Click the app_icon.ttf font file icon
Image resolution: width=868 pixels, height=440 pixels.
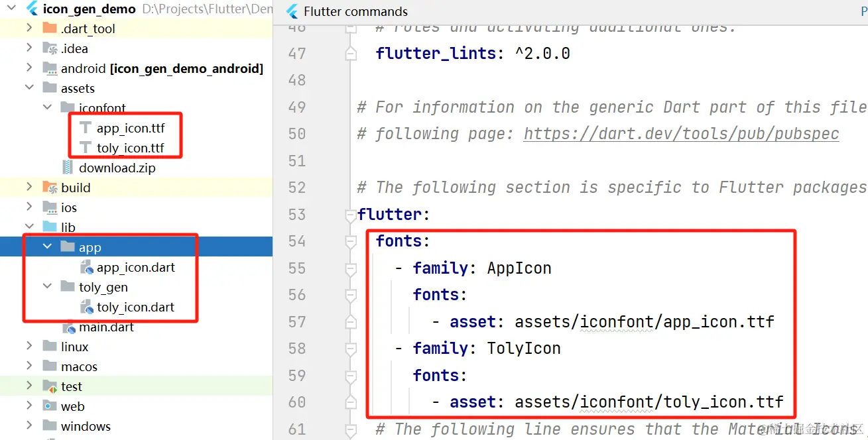(x=86, y=128)
